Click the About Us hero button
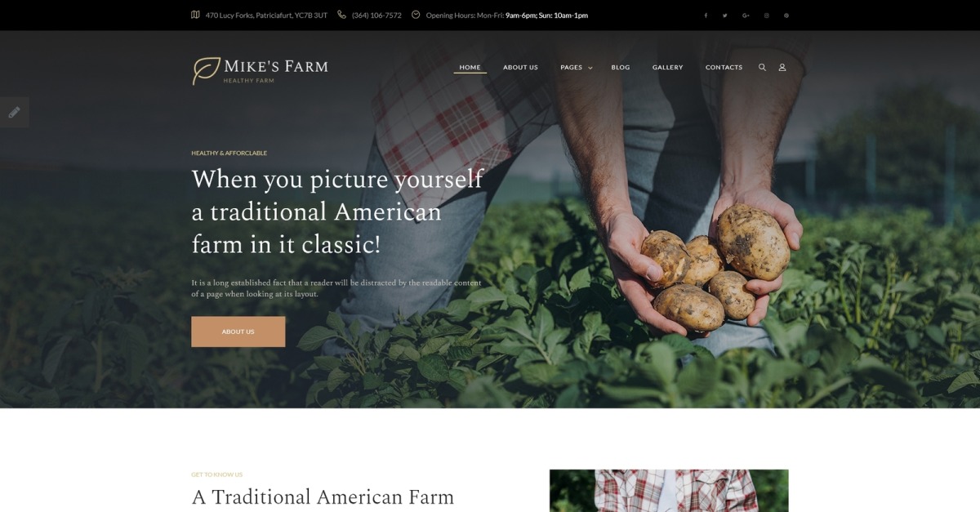The height and width of the screenshot is (512, 980). coord(238,332)
